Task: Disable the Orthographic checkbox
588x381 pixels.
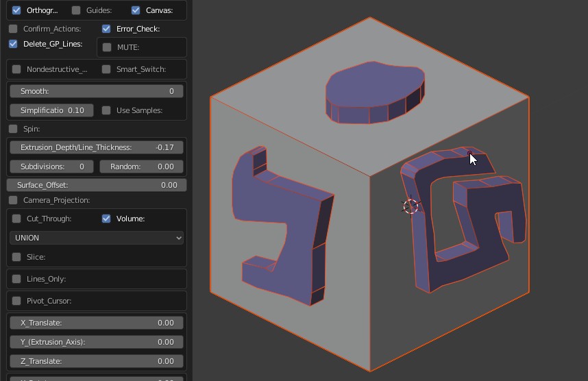Action: [x=16, y=10]
